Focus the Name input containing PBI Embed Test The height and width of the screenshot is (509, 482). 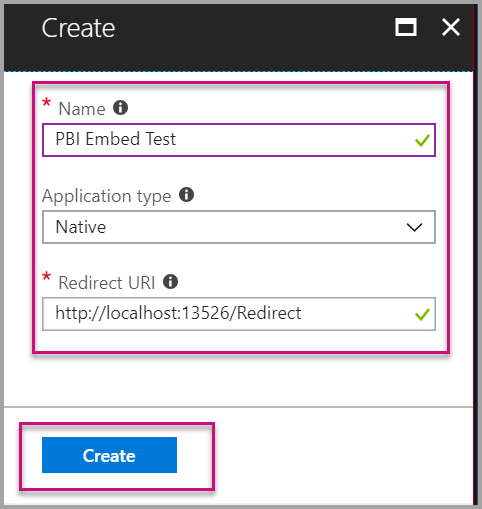(239, 140)
